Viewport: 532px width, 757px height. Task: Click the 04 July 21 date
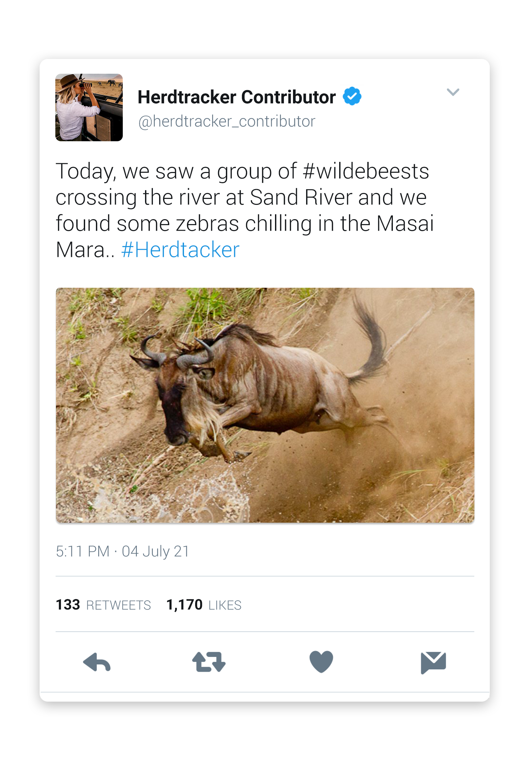pyautogui.click(x=156, y=551)
